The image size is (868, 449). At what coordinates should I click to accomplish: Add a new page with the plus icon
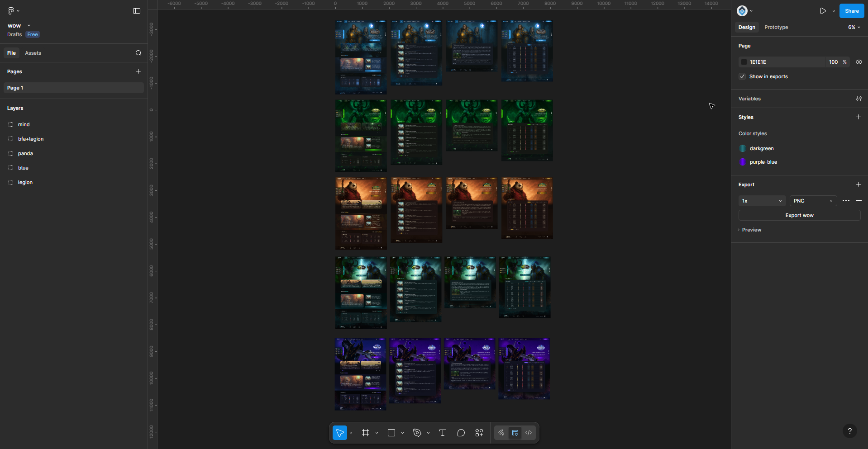[x=138, y=71]
